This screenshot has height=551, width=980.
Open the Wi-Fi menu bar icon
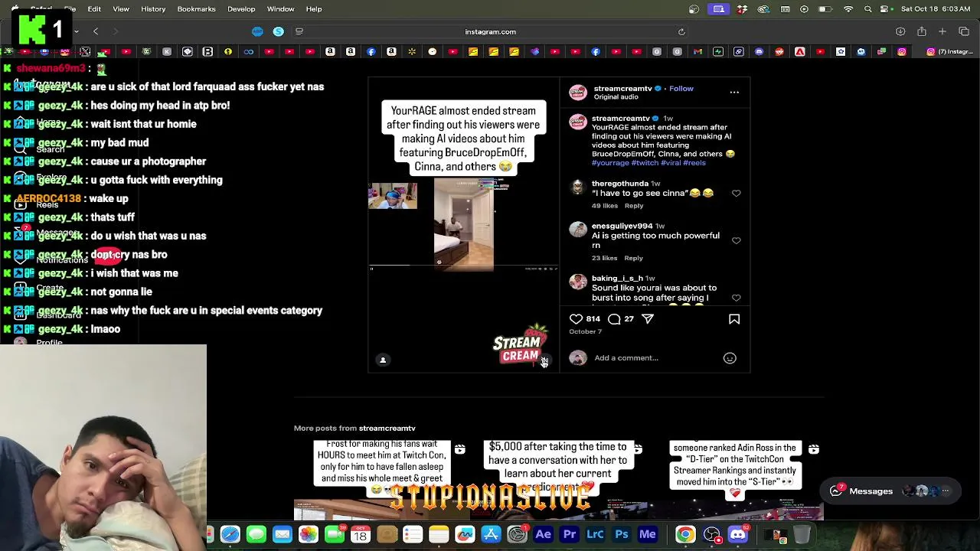point(848,9)
